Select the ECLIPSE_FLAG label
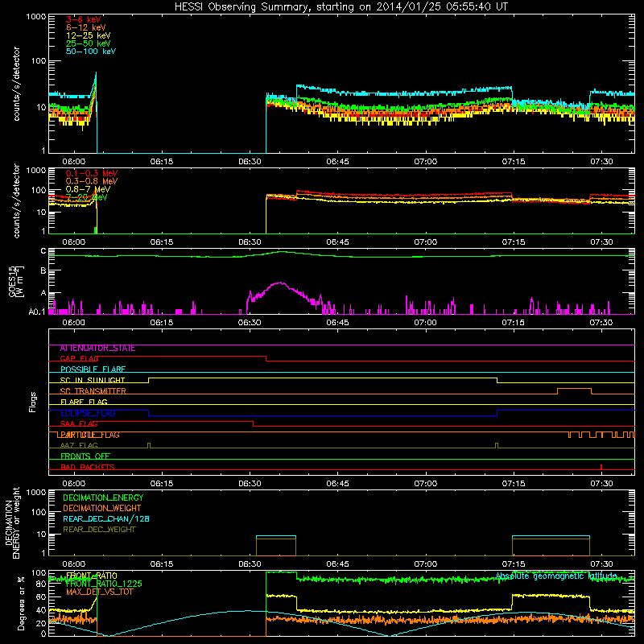 coord(88,413)
